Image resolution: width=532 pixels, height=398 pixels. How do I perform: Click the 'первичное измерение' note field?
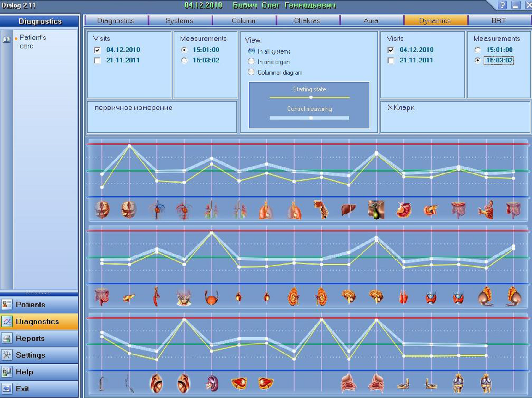pyautogui.click(x=162, y=117)
